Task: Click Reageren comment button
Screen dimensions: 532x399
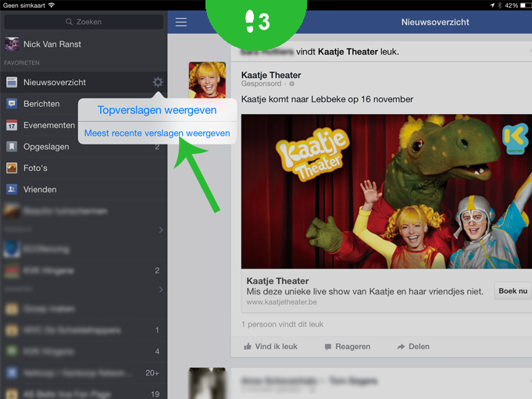Action: point(348,347)
